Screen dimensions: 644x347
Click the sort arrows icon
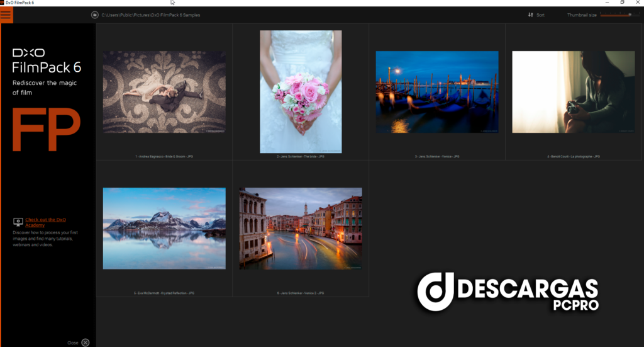coord(531,15)
